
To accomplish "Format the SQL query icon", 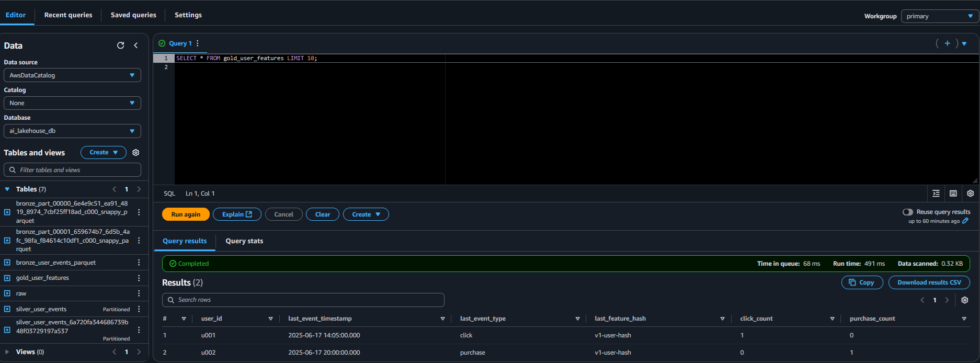I will [x=936, y=194].
